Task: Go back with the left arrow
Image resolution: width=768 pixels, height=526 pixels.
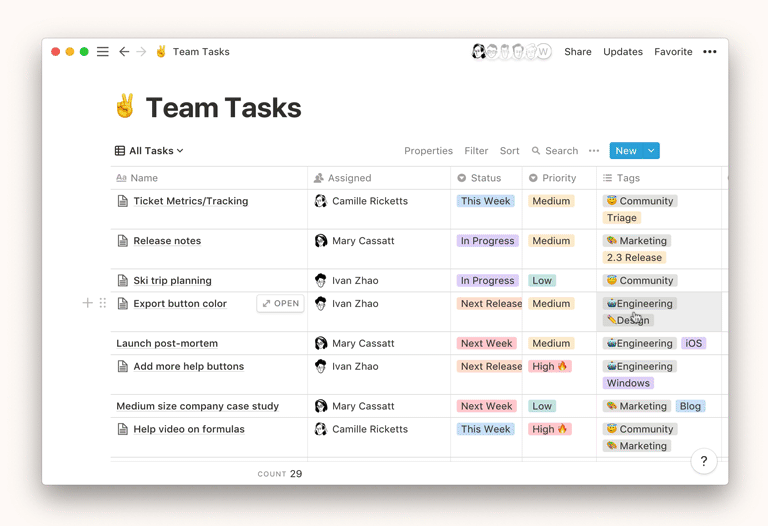Action: pos(124,52)
